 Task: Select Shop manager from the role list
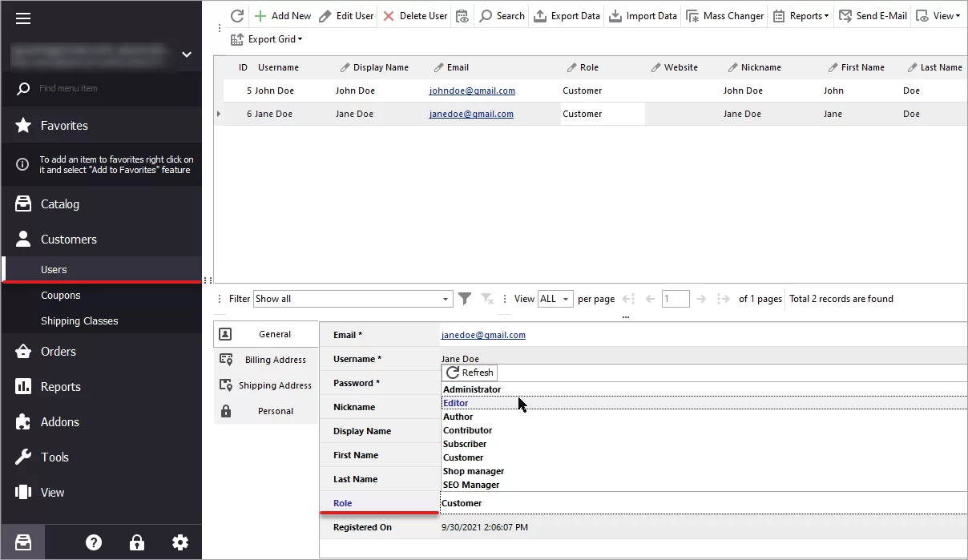[x=473, y=471]
